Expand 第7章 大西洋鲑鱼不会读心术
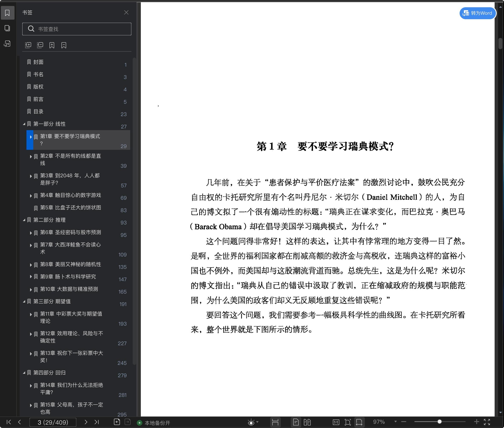 31,245
